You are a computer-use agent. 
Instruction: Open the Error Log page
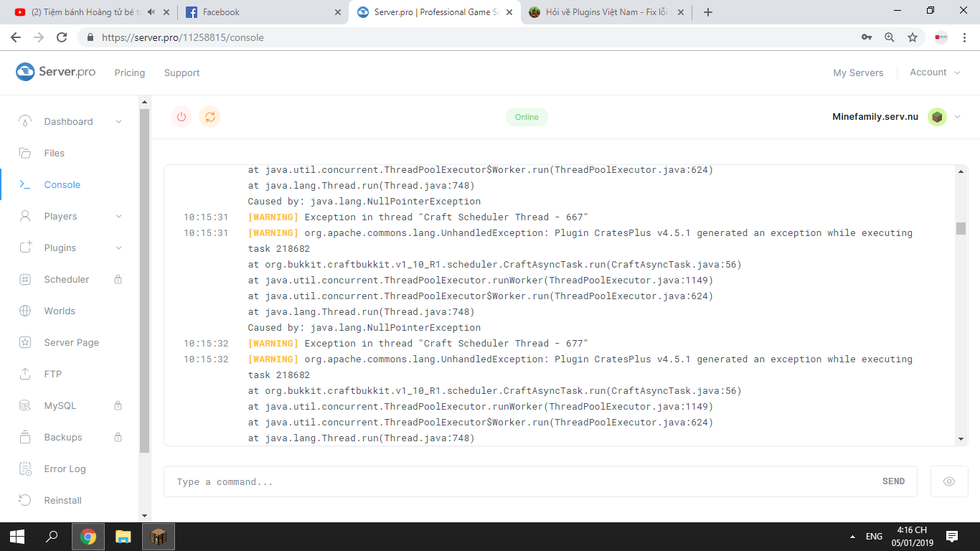[65, 468]
